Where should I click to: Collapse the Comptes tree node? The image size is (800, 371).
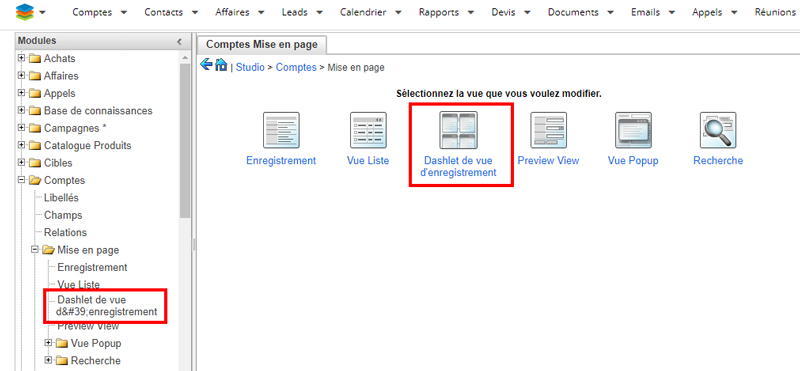pos(21,180)
